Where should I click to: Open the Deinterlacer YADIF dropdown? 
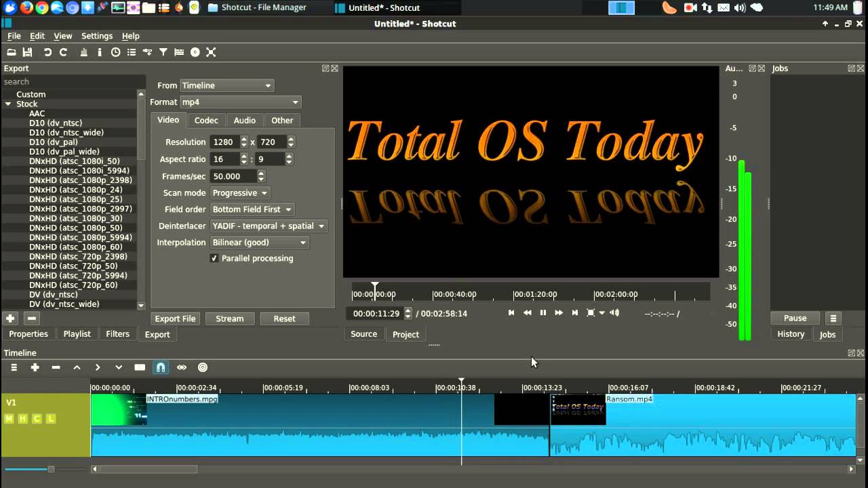point(269,226)
